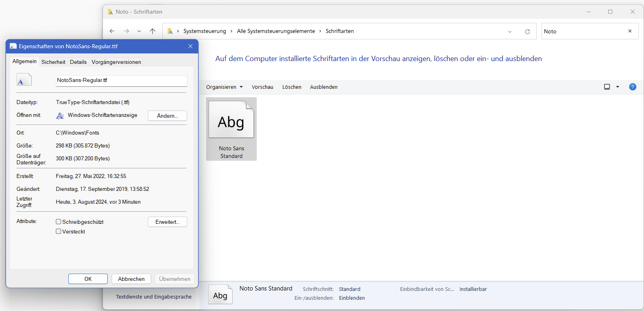Click the Erweitert... button
The image size is (644, 311).
[x=167, y=222]
